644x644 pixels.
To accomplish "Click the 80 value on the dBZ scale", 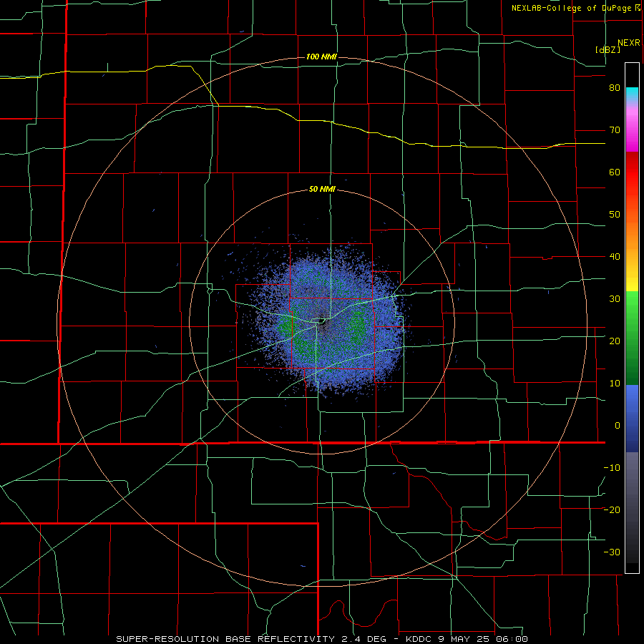I will [x=615, y=88].
